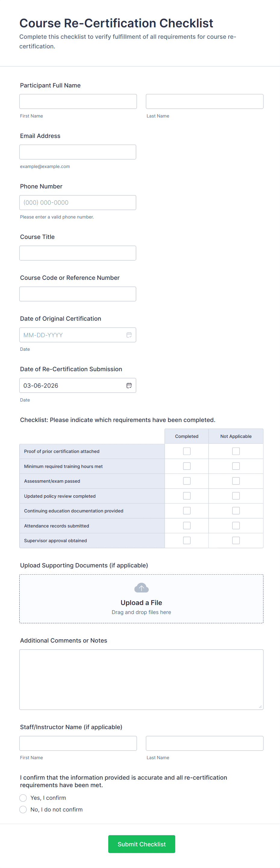Check Completed for Proof of prior certification
280x868 pixels.
pyautogui.click(x=187, y=451)
